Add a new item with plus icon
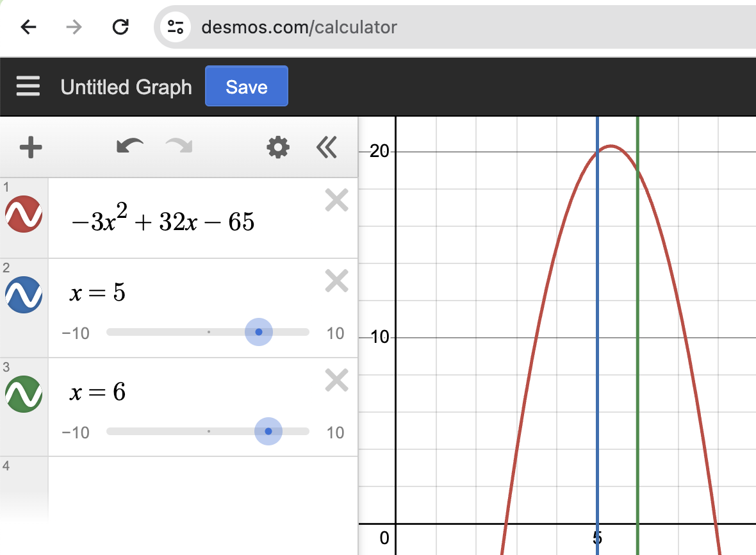 [31, 147]
